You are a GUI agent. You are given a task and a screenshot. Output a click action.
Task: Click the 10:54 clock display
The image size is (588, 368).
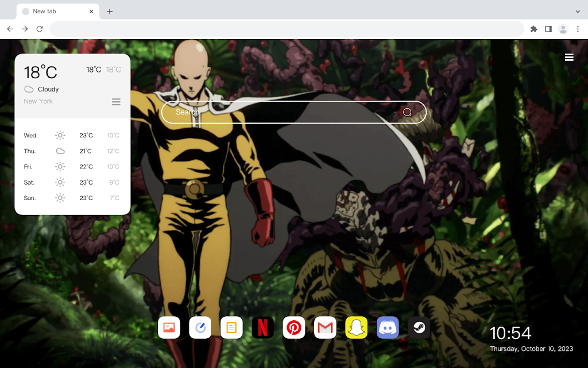point(510,333)
